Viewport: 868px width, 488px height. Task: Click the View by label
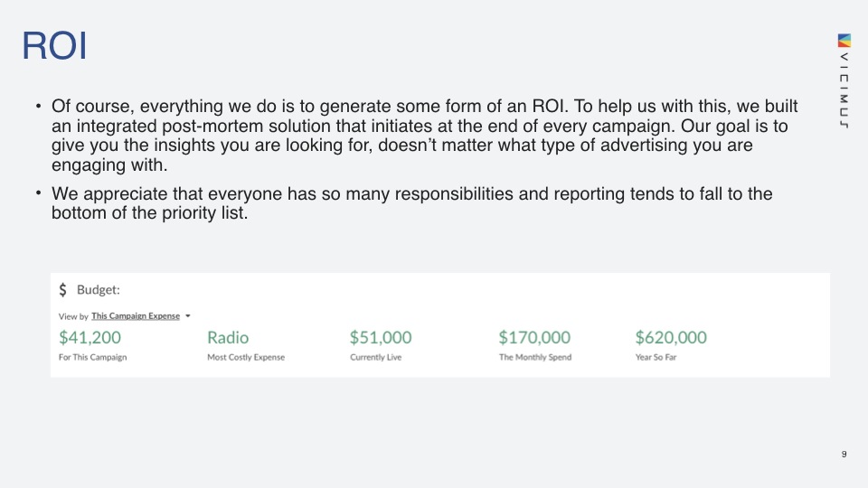(73, 316)
